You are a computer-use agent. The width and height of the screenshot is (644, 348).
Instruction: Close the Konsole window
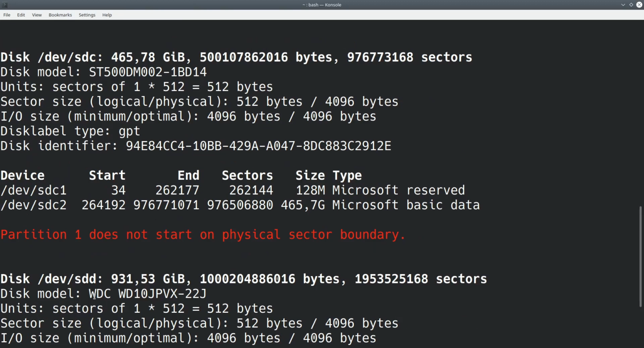click(x=639, y=5)
